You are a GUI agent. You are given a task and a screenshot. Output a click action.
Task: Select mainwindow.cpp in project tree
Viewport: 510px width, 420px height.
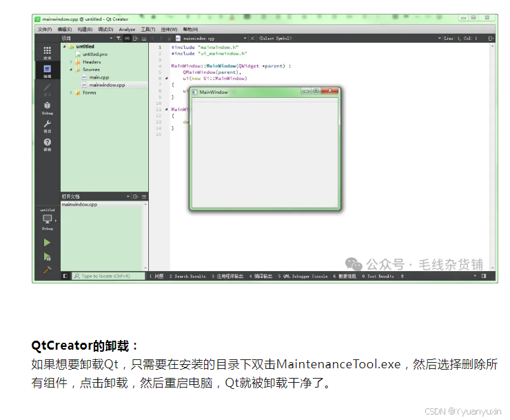click(x=107, y=85)
